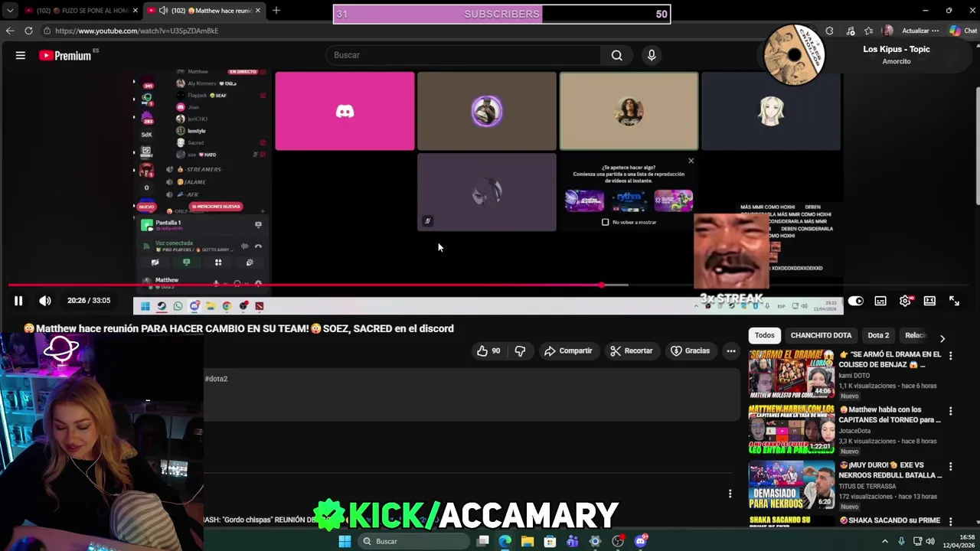Viewport: 980px width, 551px height.
Task: Click Gracias thanks button
Action: [691, 350]
